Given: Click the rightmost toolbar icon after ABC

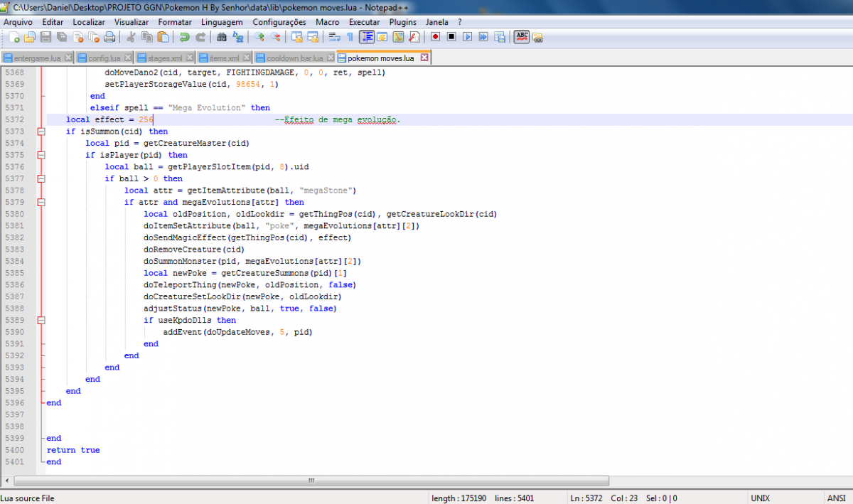Looking at the screenshot, I should [x=537, y=36].
